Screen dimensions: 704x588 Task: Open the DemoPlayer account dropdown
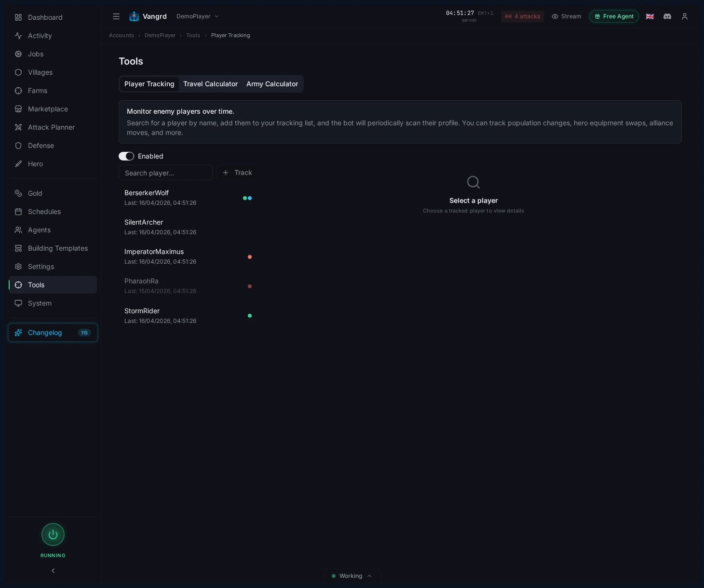click(198, 16)
